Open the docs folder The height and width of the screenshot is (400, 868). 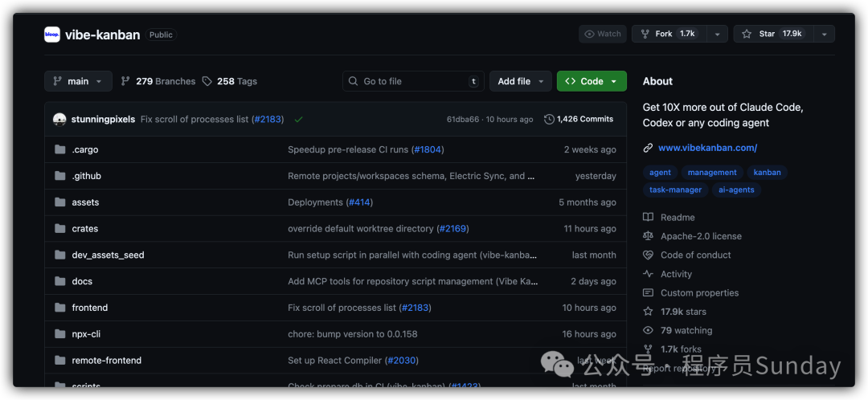tap(82, 281)
